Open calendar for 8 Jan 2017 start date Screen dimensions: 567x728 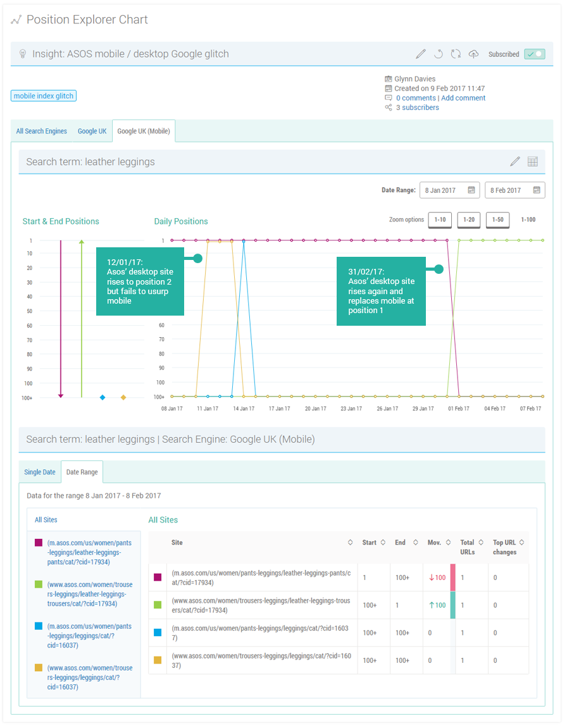(471, 190)
